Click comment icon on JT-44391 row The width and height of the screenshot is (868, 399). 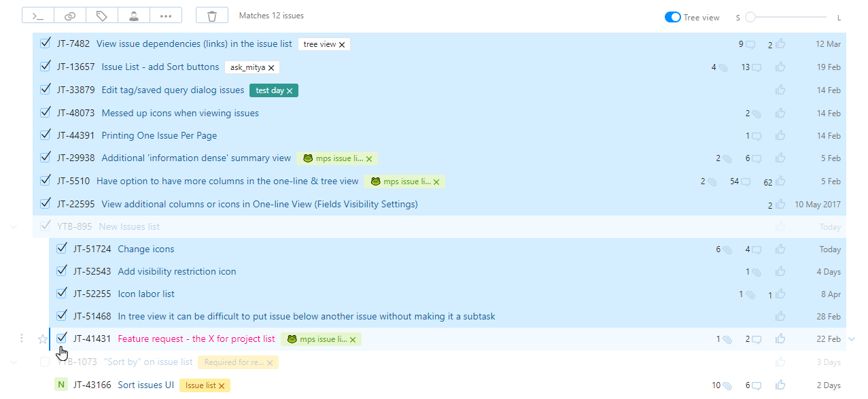pos(757,136)
